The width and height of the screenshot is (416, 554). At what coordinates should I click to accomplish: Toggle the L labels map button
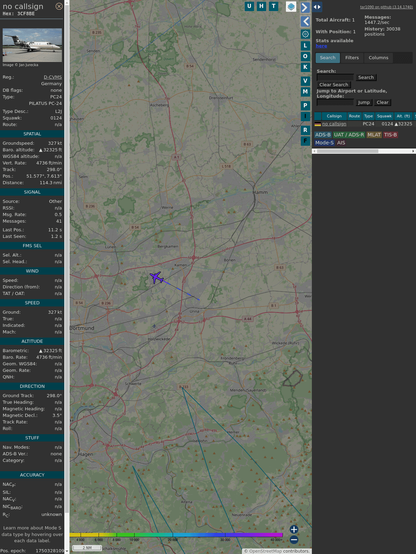305,46
